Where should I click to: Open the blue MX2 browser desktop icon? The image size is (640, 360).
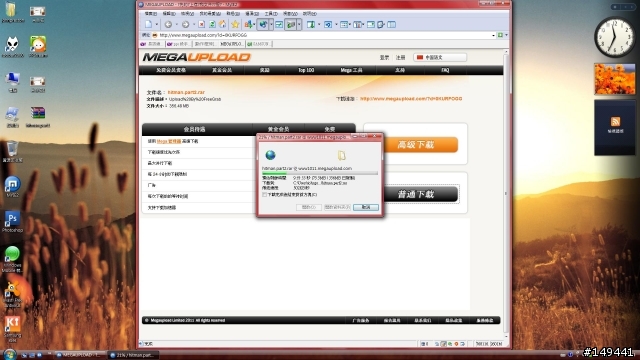point(12,187)
